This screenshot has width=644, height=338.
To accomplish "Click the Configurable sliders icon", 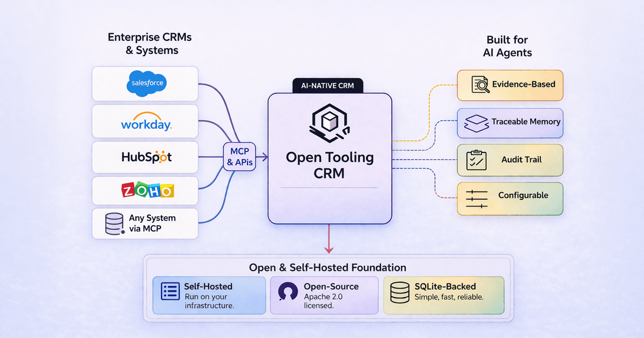I will pyautogui.click(x=477, y=199).
